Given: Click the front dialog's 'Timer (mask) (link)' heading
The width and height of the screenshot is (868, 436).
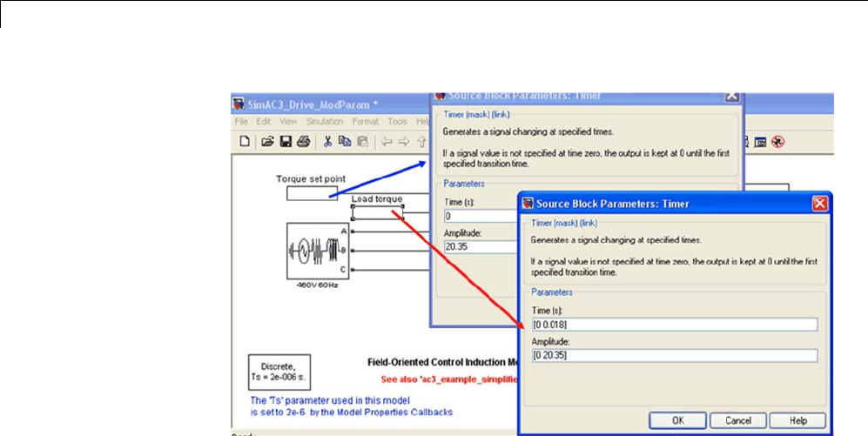Looking at the screenshot, I should click(x=564, y=223).
